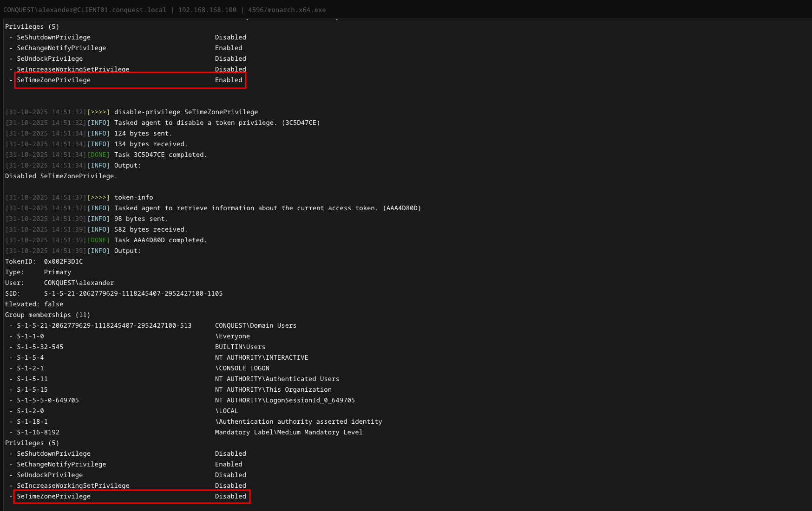The height and width of the screenshot is (511, 812).
Task: Click the session header showing monarch.x64.exe
Action: [x=164, y=10]
